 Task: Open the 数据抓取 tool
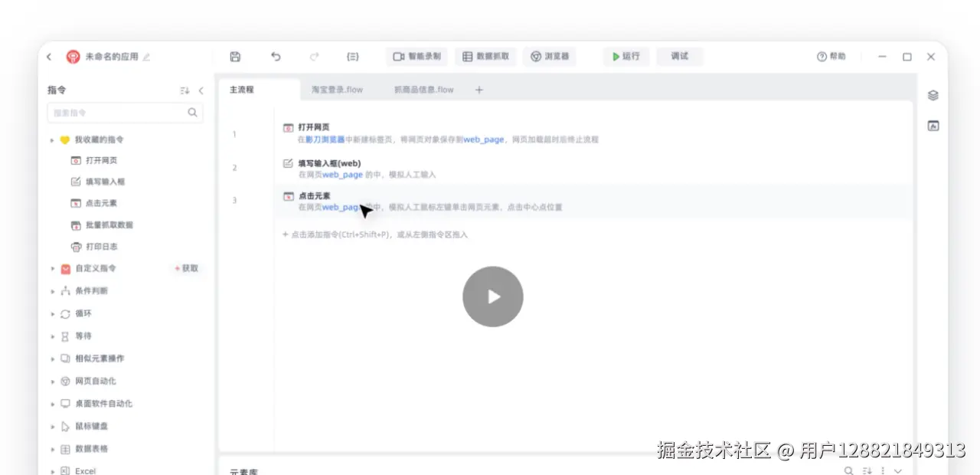tap(485, 57)
